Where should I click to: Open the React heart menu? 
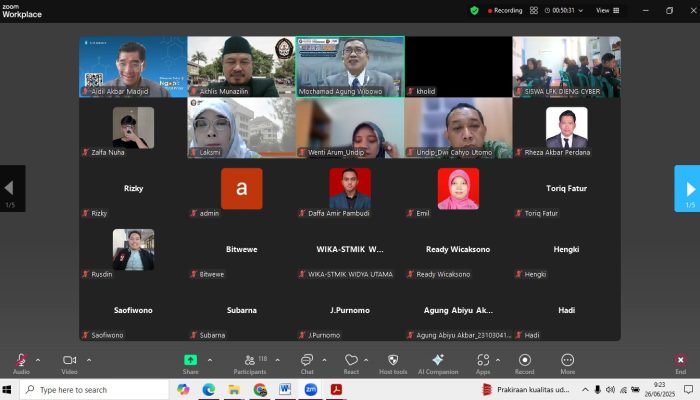[x=351, y=363]
